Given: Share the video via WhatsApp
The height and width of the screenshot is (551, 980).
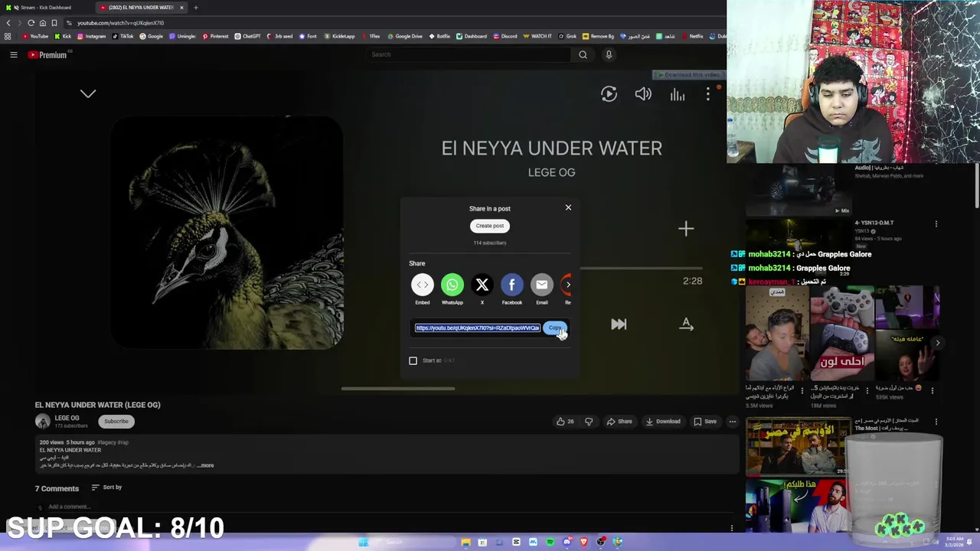Looking at the screenshot, I should [x=452, y=285].
